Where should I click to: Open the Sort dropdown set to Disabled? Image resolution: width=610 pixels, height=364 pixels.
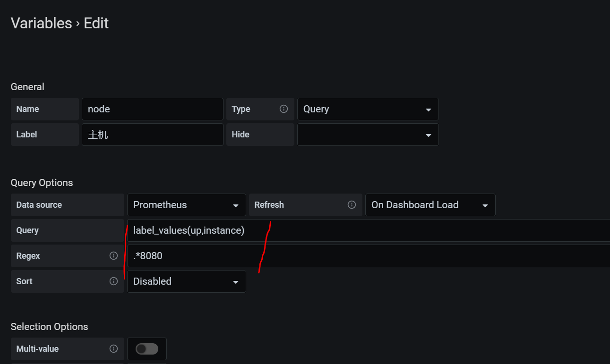point(187,281)
